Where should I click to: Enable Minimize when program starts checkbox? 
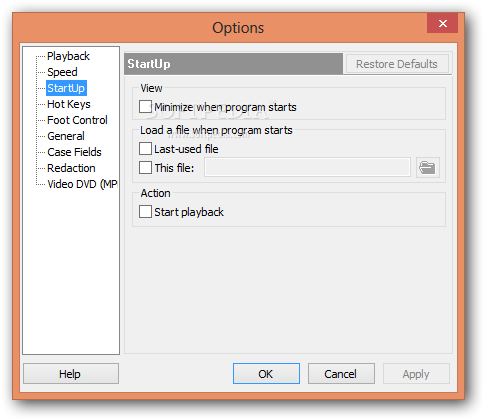pyautogui.click(x=145, y=107)
